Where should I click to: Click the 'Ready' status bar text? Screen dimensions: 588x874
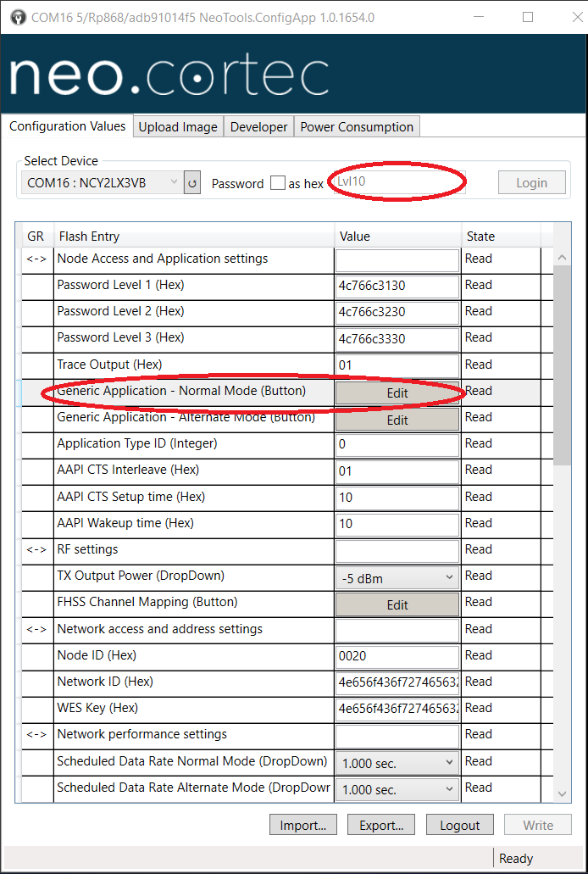[x=515, y=859]
